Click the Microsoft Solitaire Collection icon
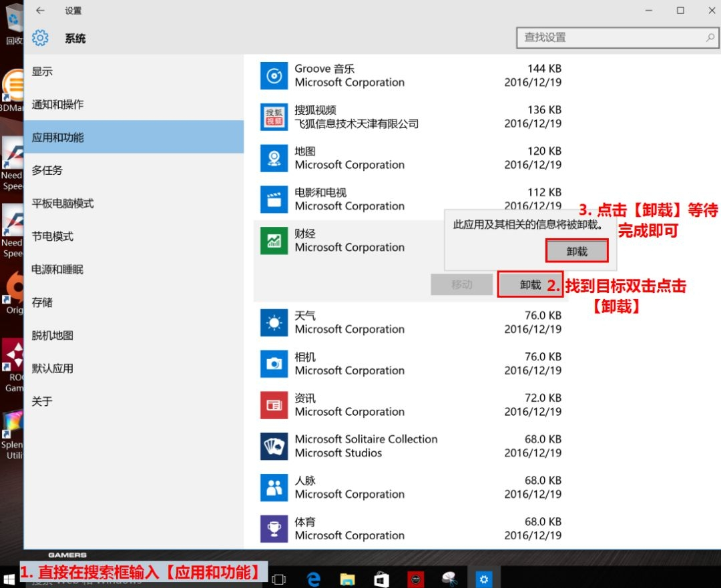The height and width of the screenshot is (588, 721). point(274,446)
